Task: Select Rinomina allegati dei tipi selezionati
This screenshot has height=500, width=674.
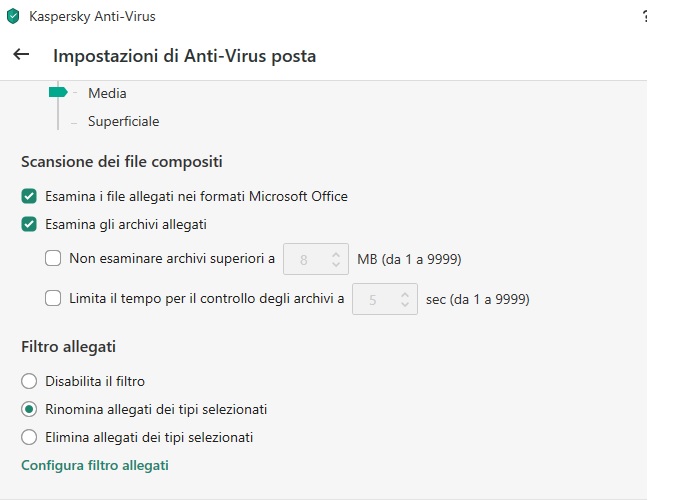Action: (29, 409)
